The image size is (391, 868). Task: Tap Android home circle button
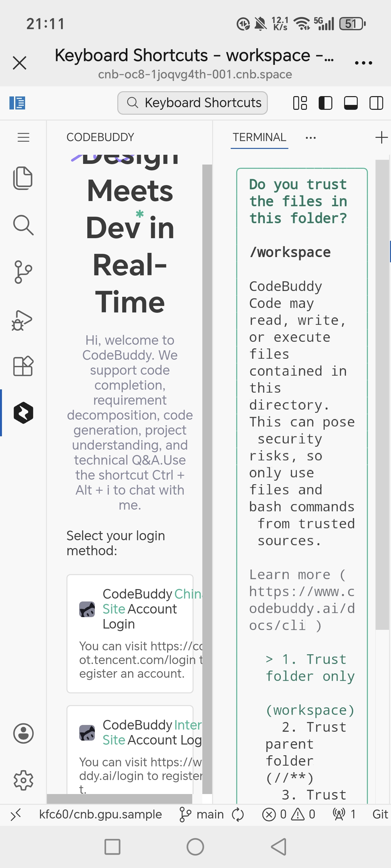coord(195,847)
